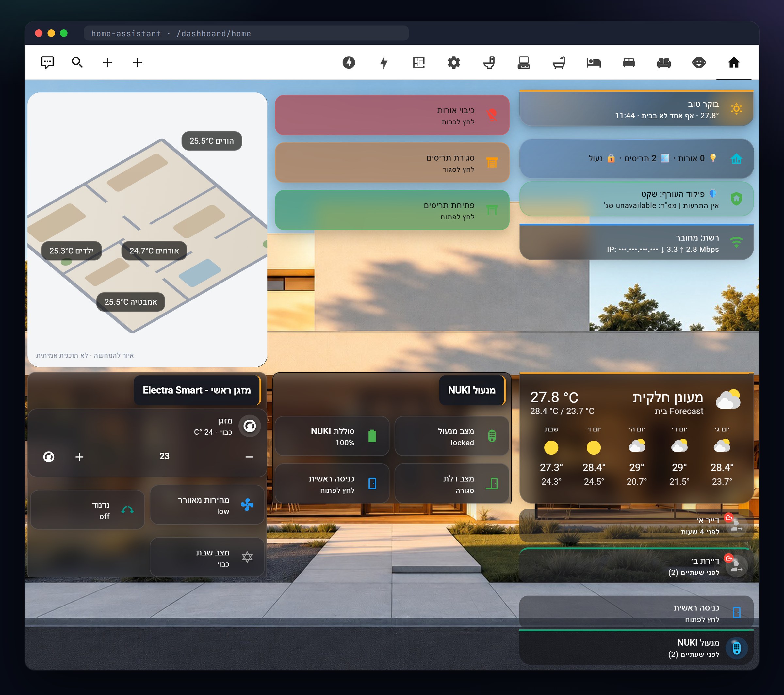This screenshot has height=695, width=784.
Task: Click the ילדים 25.3°C temperature badge
Action: click(71, 251)
